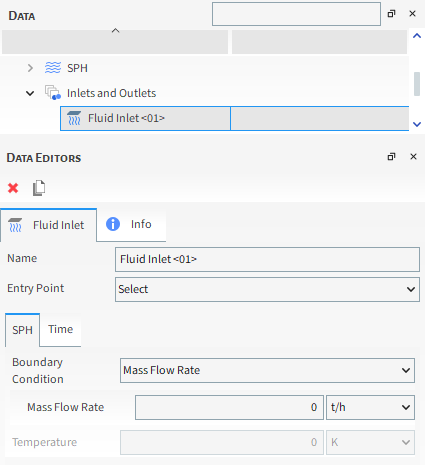Click the Mass Flow Rate value field
The width and height of the screenshot is (425, 465).
point(229,407)
